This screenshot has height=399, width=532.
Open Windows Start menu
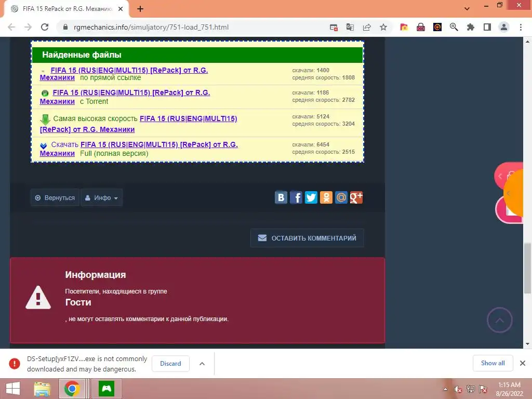point(13,389)
